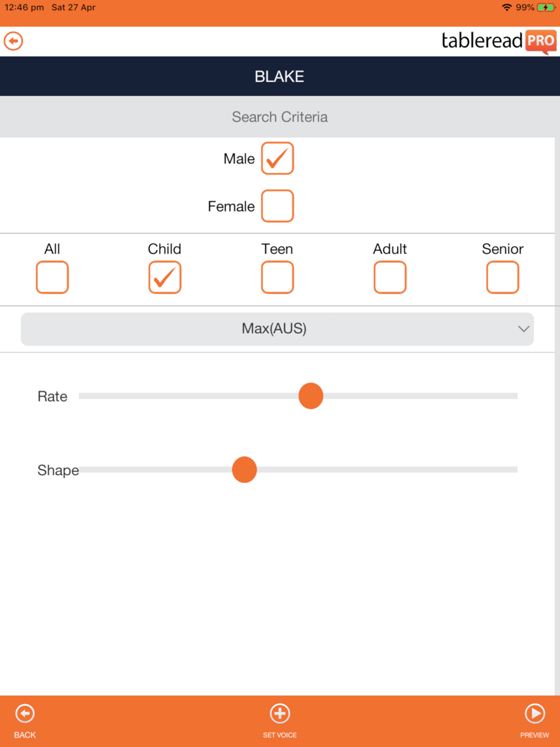Tick the Teen age checkbox
The image size is (560, 747).
click(x=277, y=277)
